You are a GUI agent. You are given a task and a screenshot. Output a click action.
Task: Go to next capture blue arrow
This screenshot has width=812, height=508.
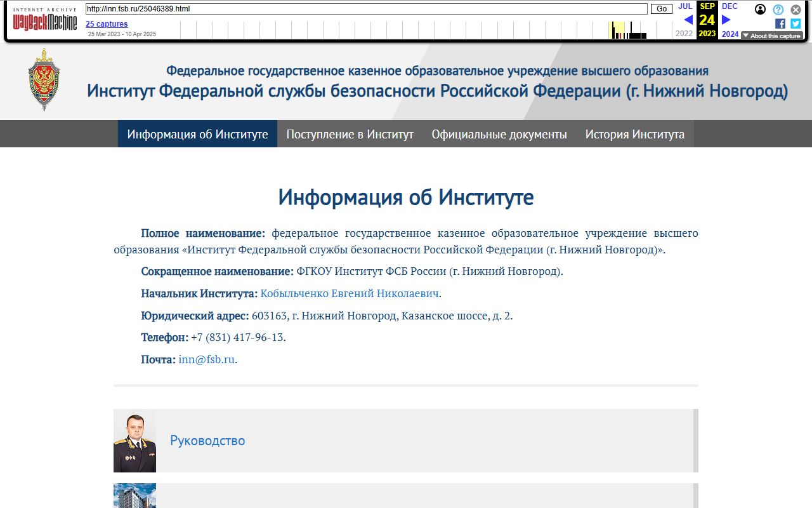[726, 20]
